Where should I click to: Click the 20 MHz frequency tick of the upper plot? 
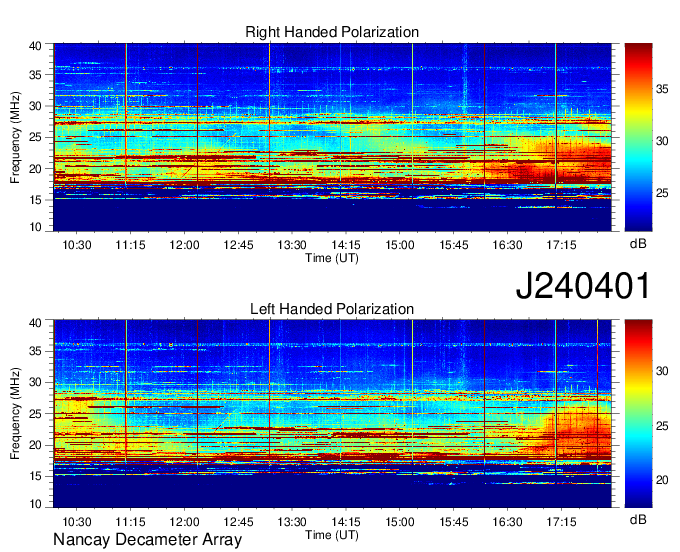pos(36,169)
